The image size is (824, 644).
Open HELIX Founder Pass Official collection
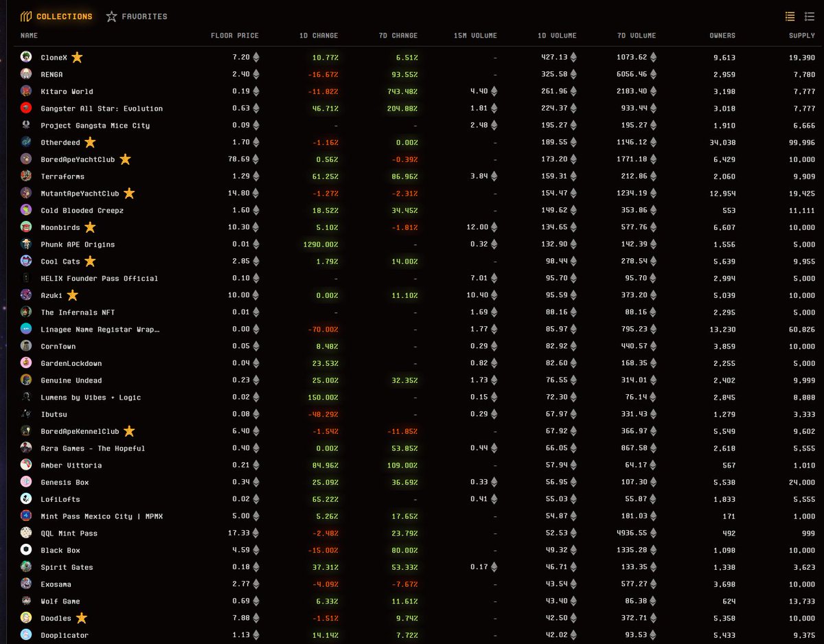tap(100, 278)
